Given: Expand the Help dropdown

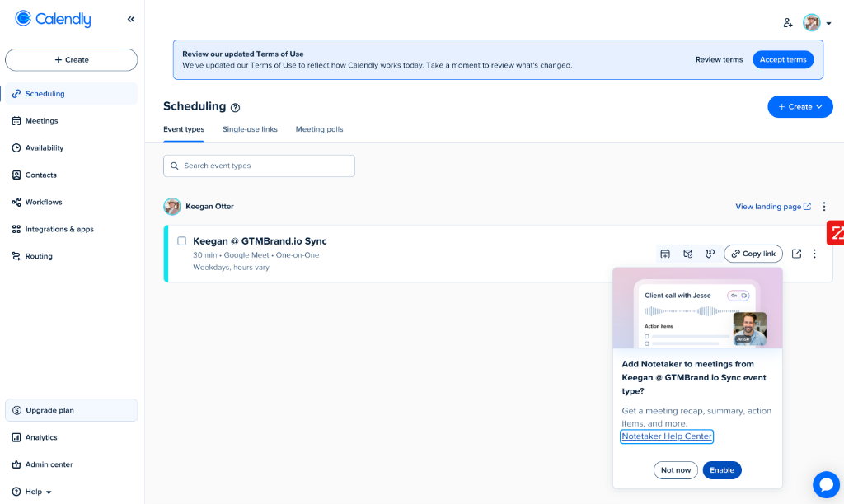Looking at the screenshot, I should [32, 492].
